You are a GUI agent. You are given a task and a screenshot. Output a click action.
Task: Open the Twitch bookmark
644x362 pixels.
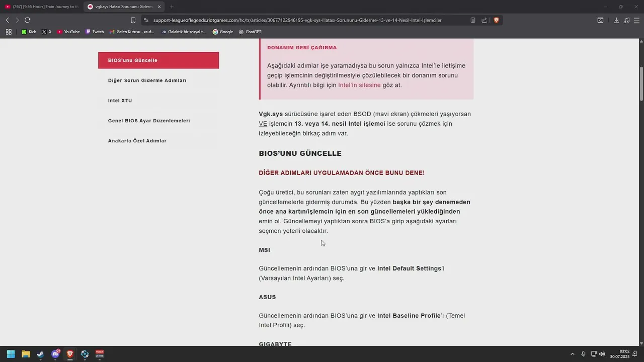95,32
